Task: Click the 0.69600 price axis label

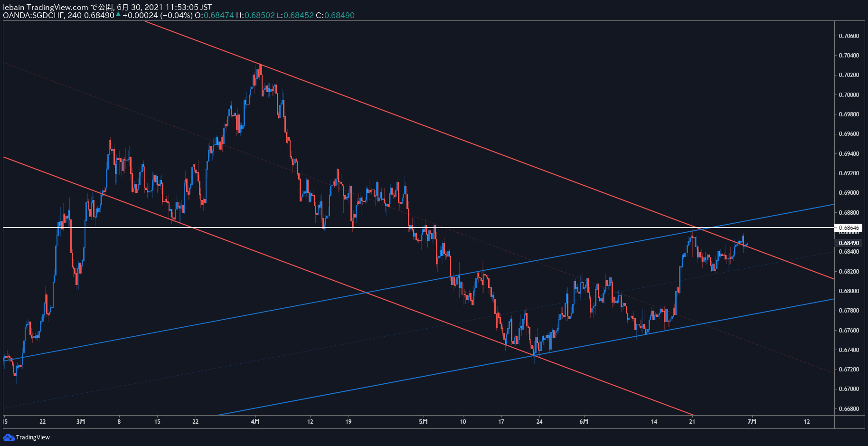Action: coord(849,134)
